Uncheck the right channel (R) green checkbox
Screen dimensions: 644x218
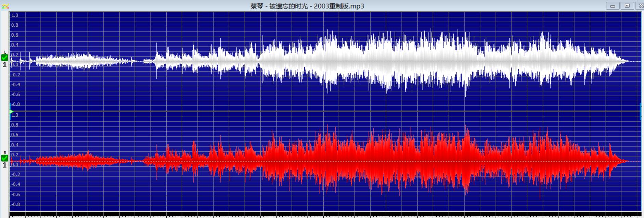point(4,158)
